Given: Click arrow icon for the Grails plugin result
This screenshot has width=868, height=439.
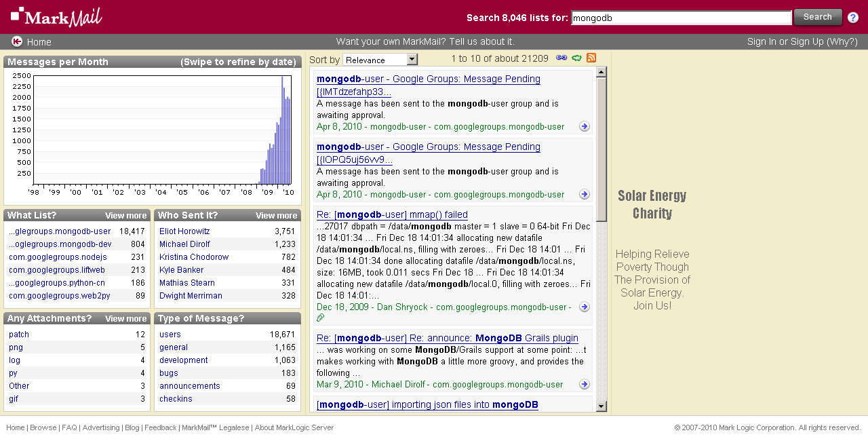Looking at the screenshot, I should pos(585,384).
